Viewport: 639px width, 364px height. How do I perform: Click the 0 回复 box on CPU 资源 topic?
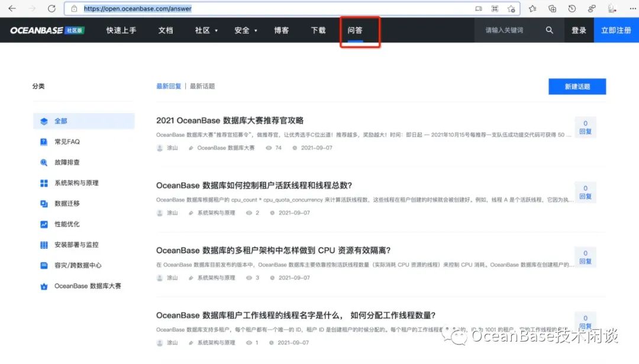pos(585,257)
